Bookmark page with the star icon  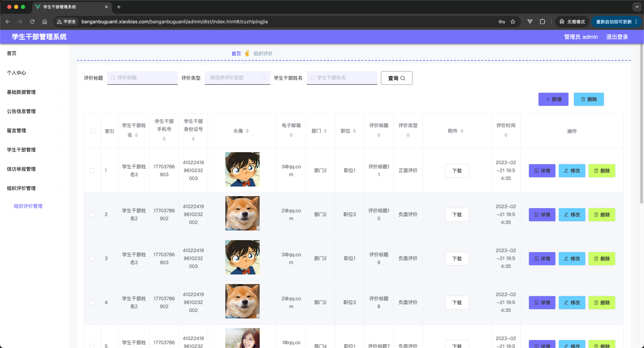513,22
